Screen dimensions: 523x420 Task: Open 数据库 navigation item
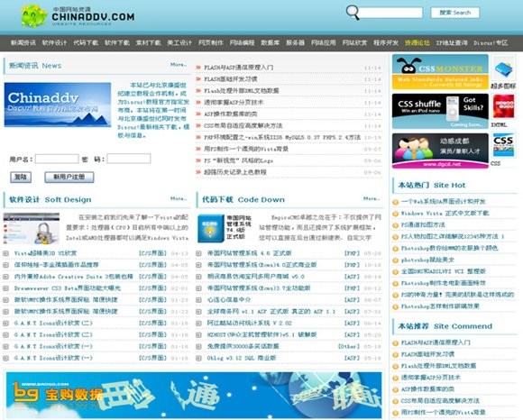(x=271, y=42)
